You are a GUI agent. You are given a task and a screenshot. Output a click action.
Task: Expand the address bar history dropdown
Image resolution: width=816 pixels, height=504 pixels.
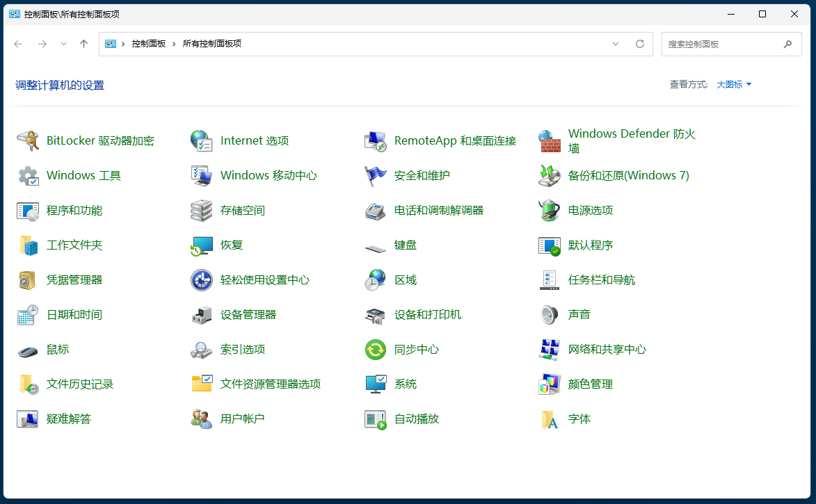pyautogui.click(x=616, y=44)
